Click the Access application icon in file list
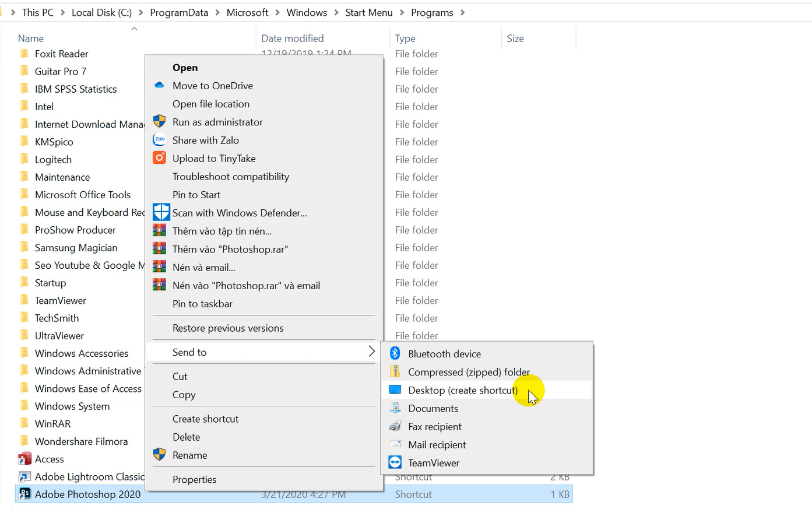 (x=24, y=459)
